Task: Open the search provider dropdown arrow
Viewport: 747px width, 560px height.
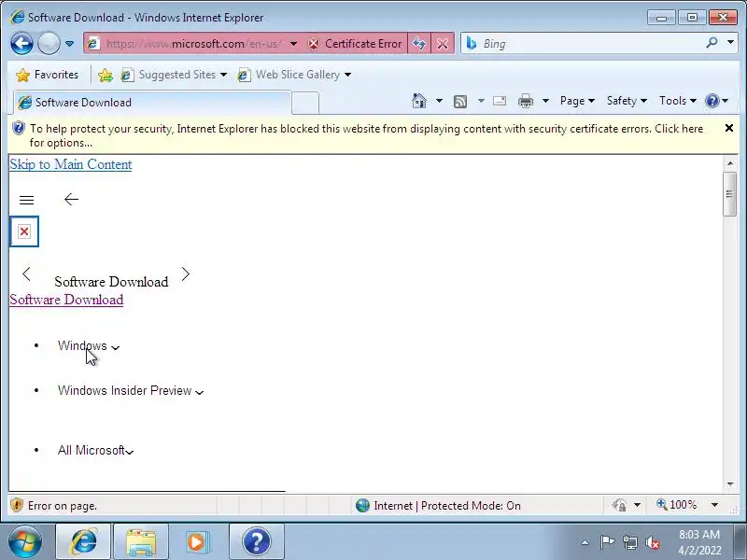Action: tap(730, 43)
